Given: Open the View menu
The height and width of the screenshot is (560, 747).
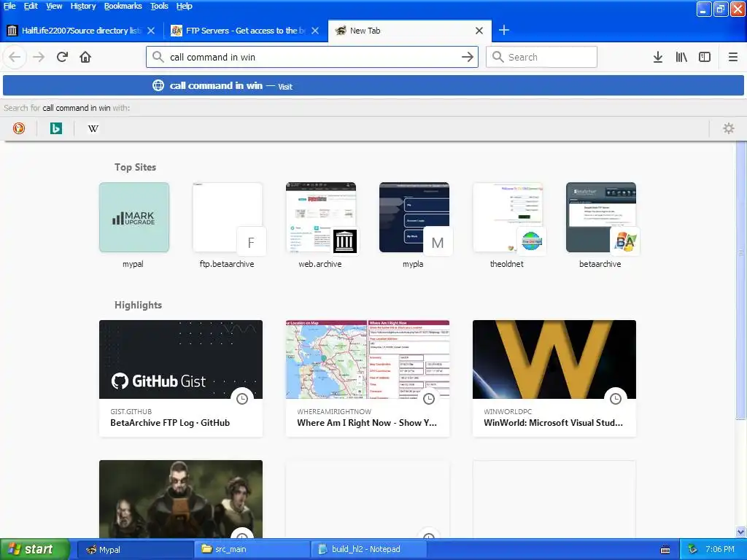Looking at the screenshot, I should click(x=54, y=6).
